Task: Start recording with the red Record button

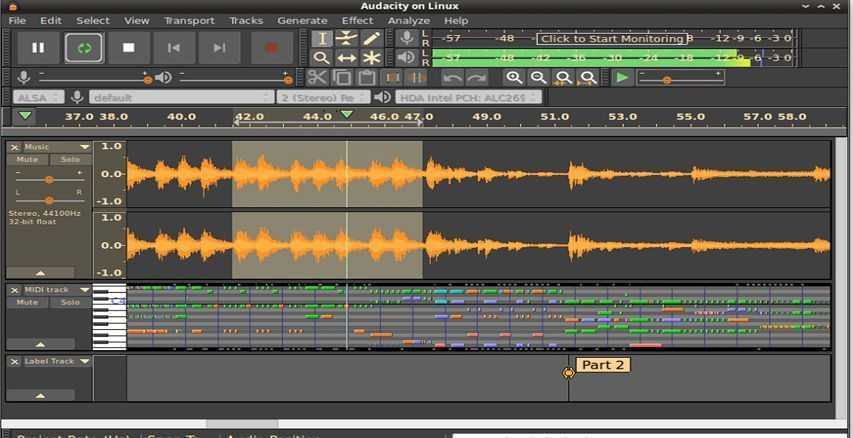Action: click(271, 48)
